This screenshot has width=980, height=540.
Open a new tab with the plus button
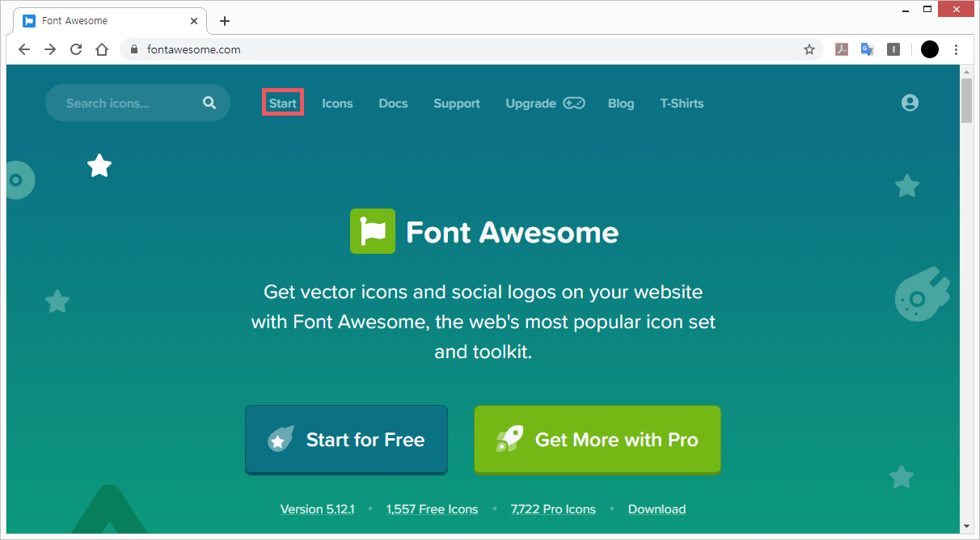(x=225, y=21)
